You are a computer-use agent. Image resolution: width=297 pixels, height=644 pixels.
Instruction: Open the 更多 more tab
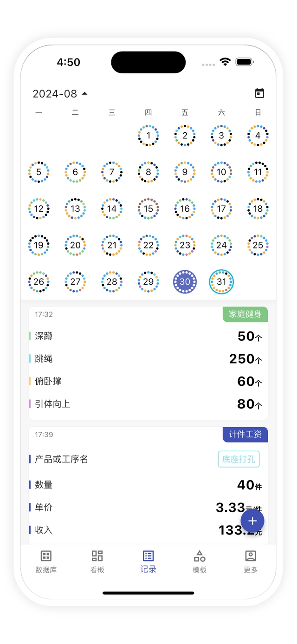coord(251,561)
